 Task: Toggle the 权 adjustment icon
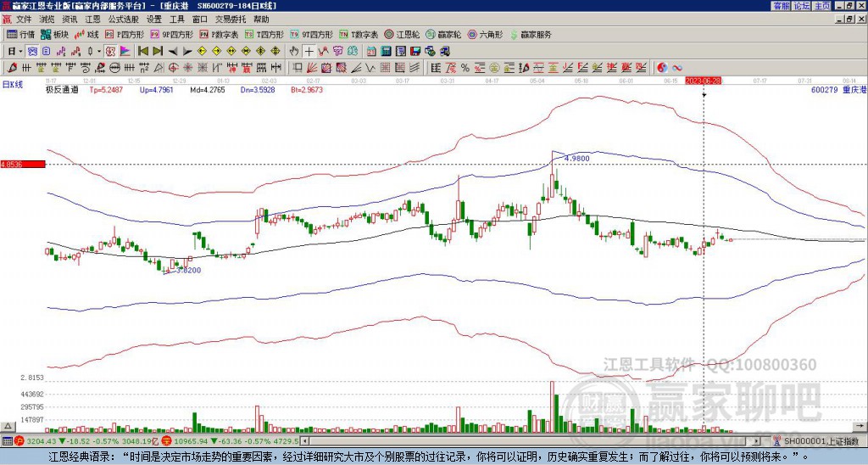point(110,51)
